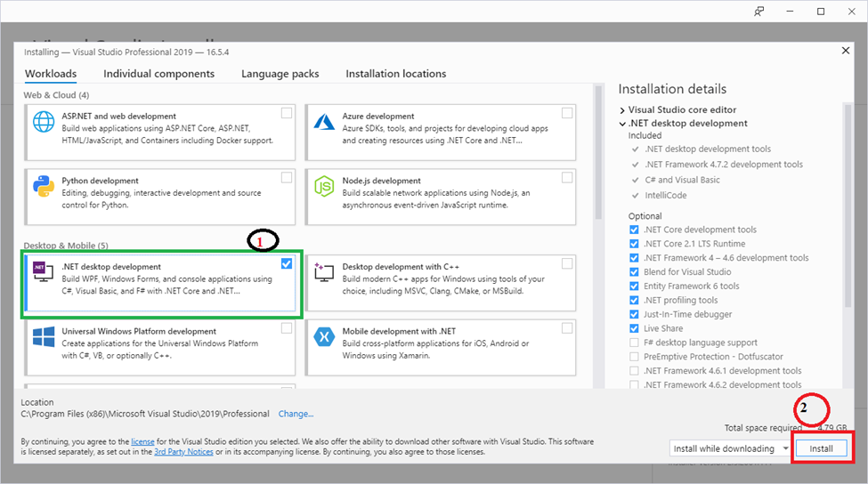Uncheck the .NET desktop development workload
The height and width of the screenshot is (484, 868).
(x=286, y=263)
